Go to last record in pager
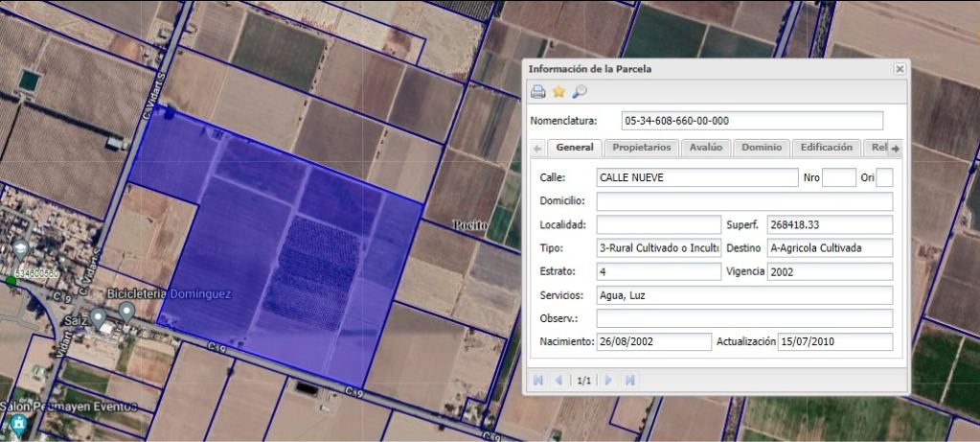 click(630, 380)
